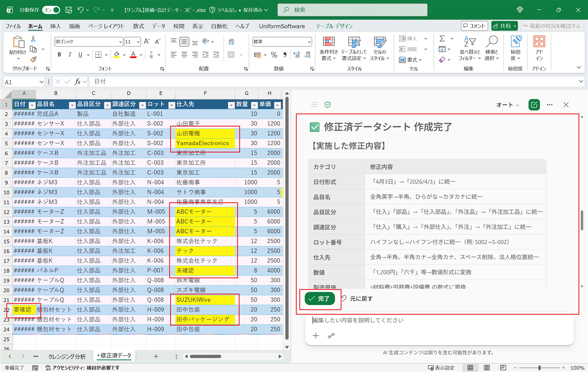This screenshot has width=588, height=372.
Task: Switch to the 数式 ribbon tab
Action: (x=138, y=26)
